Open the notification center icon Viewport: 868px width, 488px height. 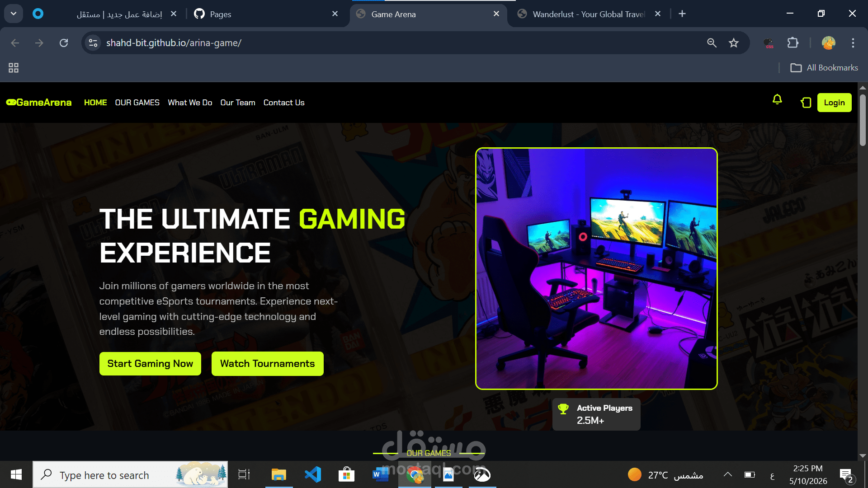coord(846,475)
